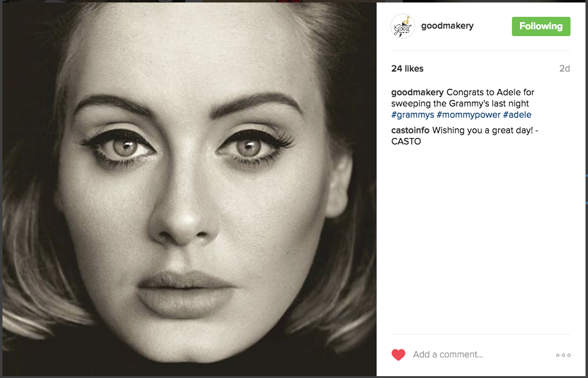
Task: Toggle the green Following button
Action: tap(541, 26)
